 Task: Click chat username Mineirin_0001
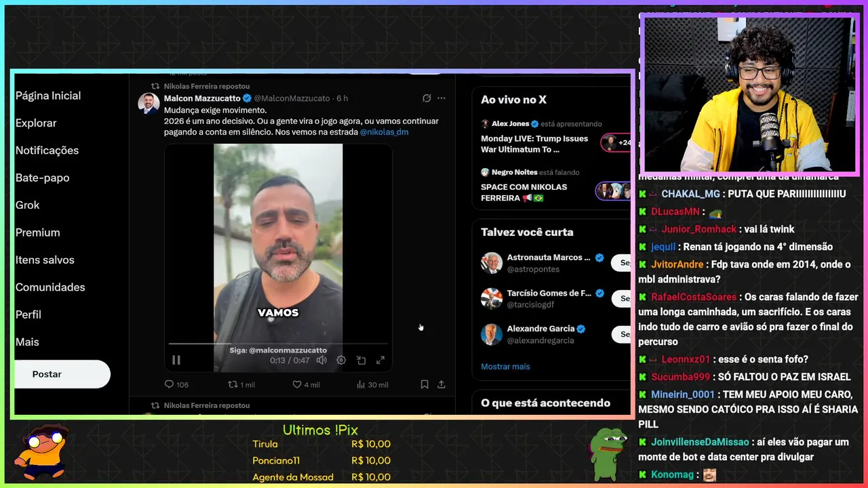coord(683,394)
